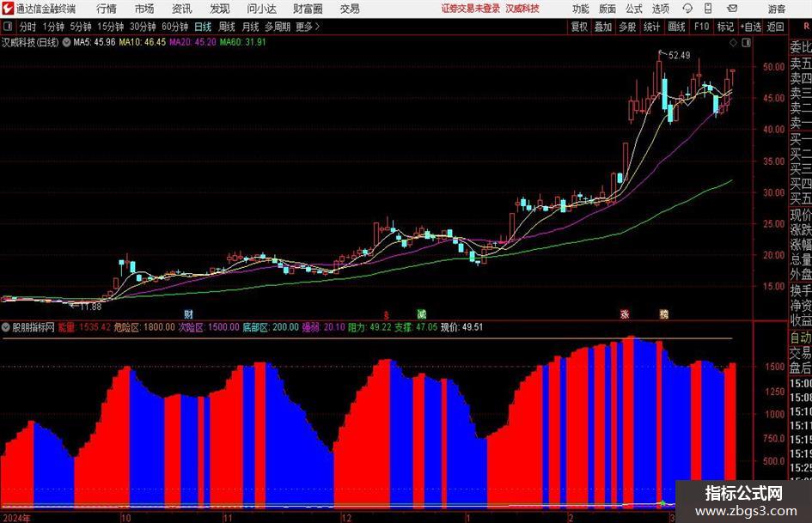Click the 返回 back button
Viewport: 812px width, 523px height.
coord(775,27)
